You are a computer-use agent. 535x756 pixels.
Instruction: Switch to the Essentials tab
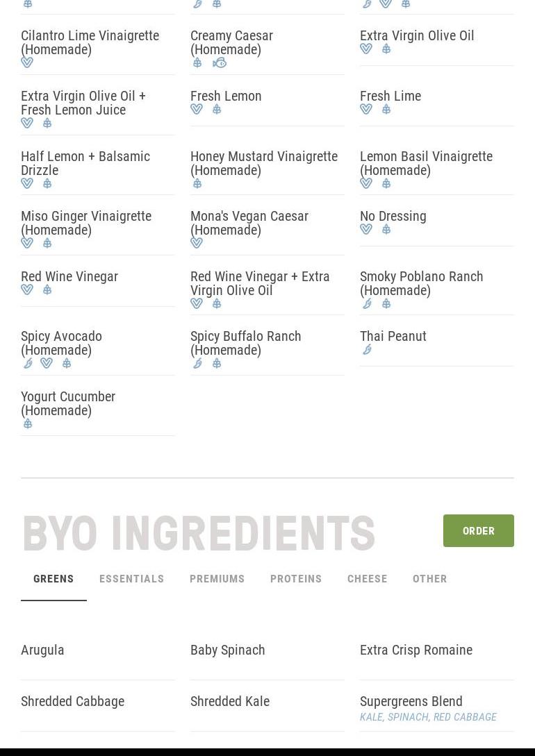pyautogui.click(x=132, y=579)
